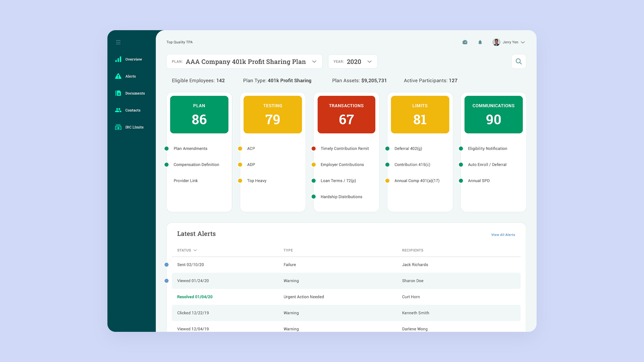
Task: Open the dashboard gauge icon in header
Action: point(465,42)
